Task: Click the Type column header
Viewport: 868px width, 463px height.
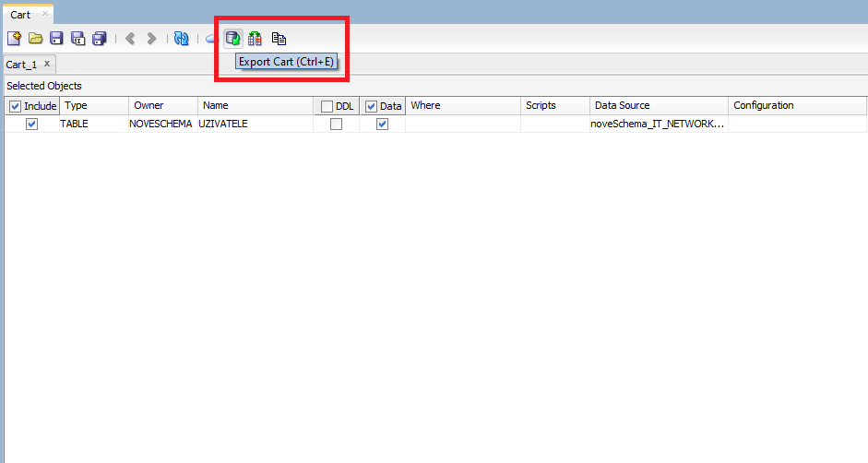Action: click(x=94, y=105)
